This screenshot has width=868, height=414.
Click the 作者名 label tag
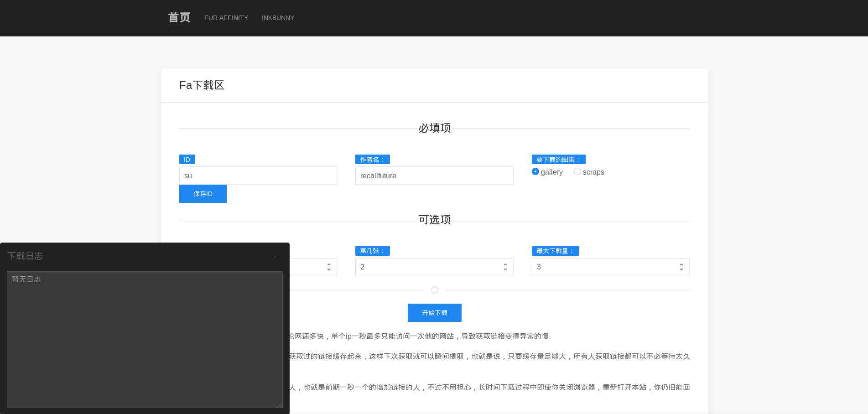tap(373, 160)
